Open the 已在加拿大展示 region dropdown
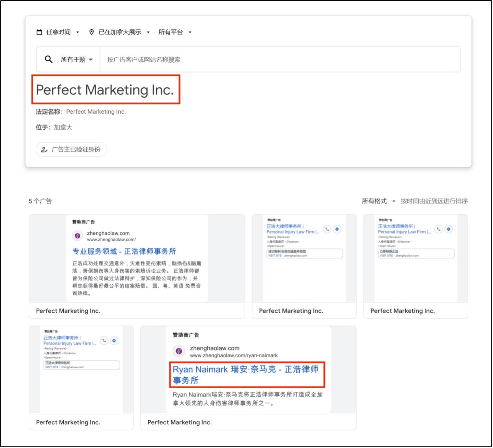This screenshot has height=448, width=493. pyautogui.click(x=120, y=32)
